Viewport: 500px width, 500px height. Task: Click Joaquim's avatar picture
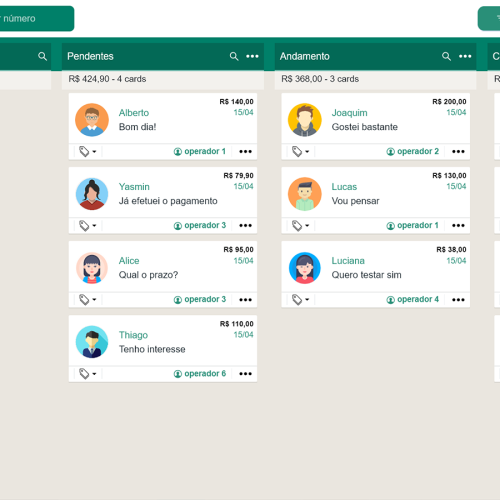coord(305,120)
